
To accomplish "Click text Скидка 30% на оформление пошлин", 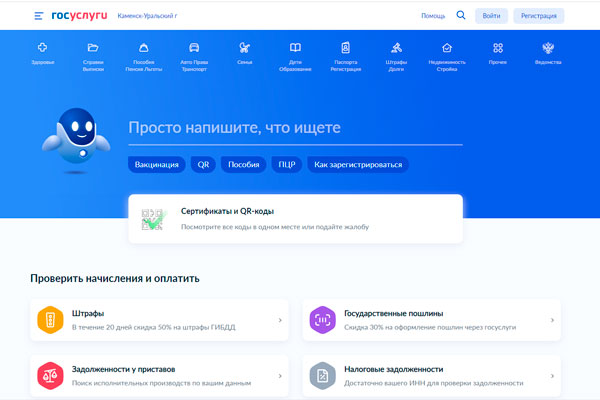I will 404,327.
